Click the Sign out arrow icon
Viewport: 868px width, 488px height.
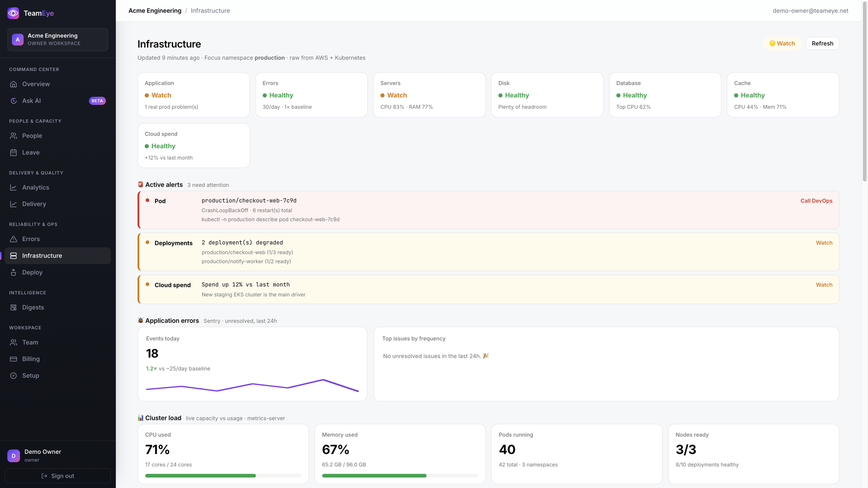(44, 476)
